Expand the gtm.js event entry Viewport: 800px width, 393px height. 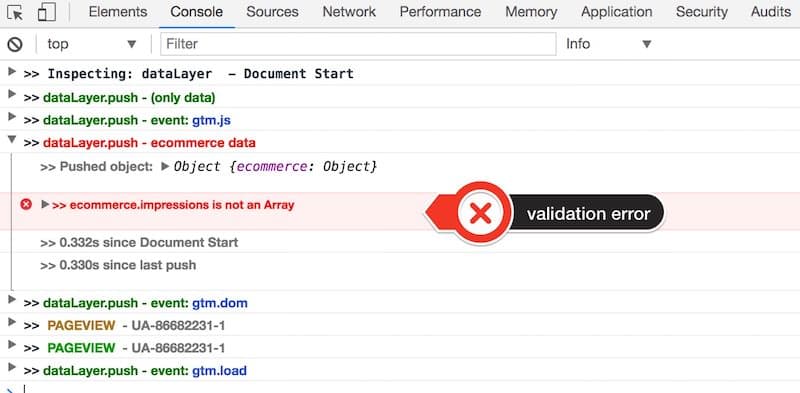[12, 117]
